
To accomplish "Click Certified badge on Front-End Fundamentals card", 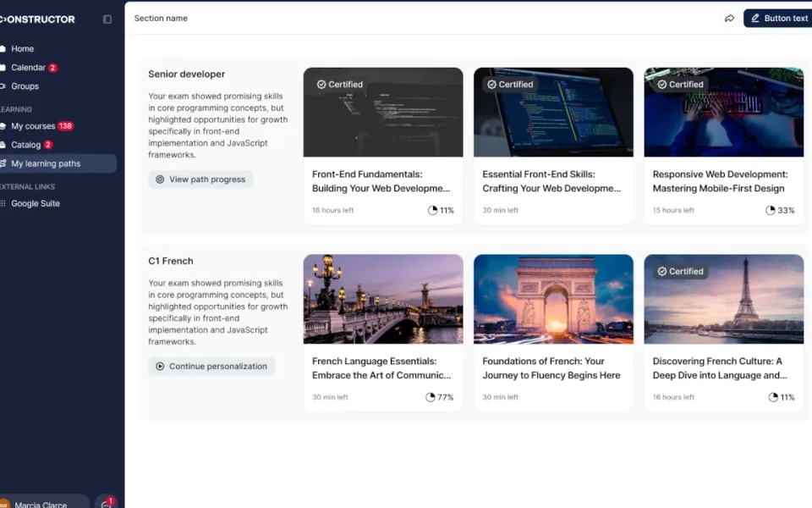I will pos(340,84).
